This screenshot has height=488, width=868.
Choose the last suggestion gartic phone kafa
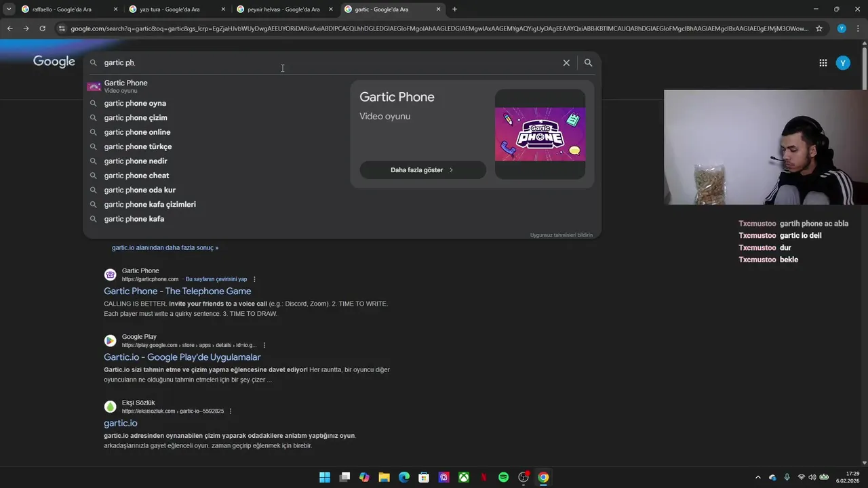coord(214,219)
